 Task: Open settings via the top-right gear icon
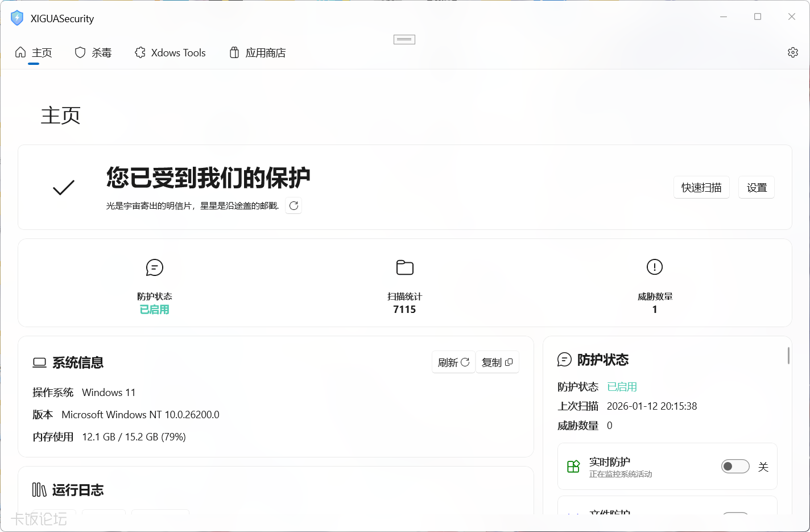coord(792,52)
